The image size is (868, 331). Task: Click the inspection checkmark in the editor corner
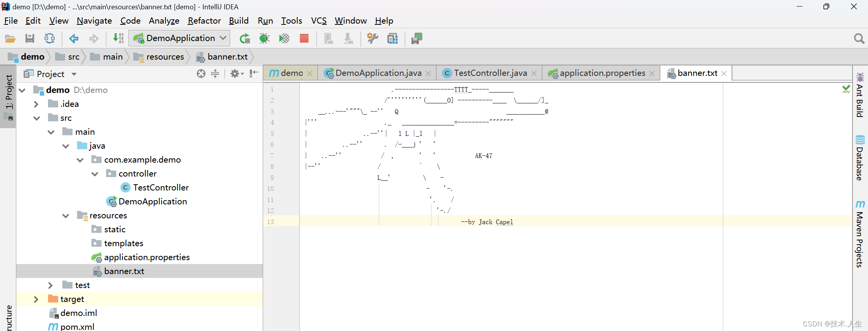[846, 89]
